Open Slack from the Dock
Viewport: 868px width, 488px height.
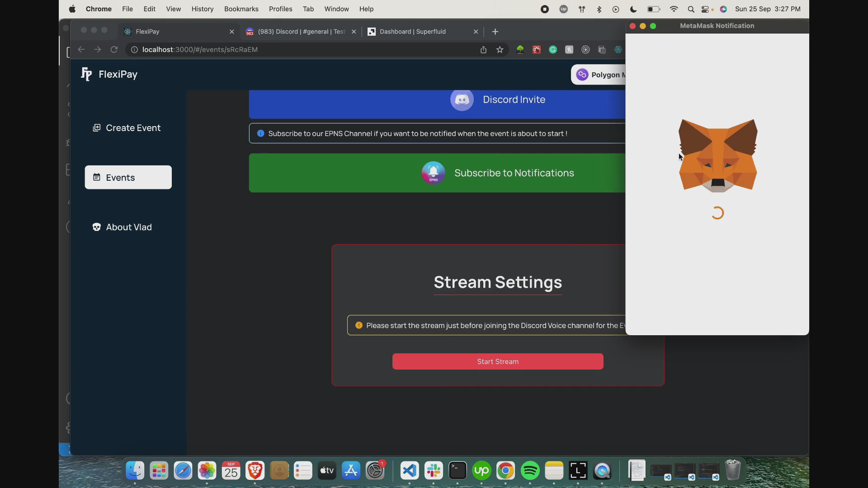click(x=433, y=471)
